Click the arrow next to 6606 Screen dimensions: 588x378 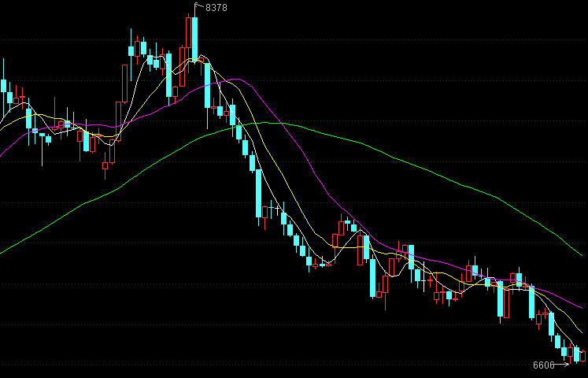[x=564, y=365]
